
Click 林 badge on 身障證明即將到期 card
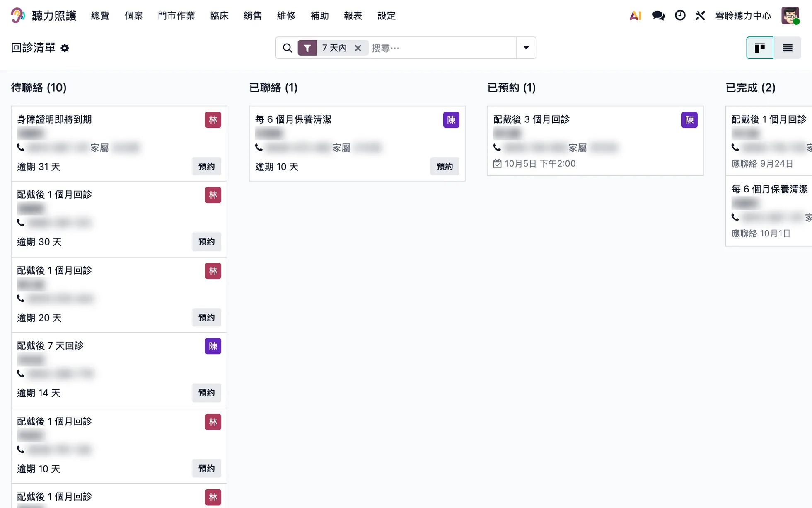point(213,120)
